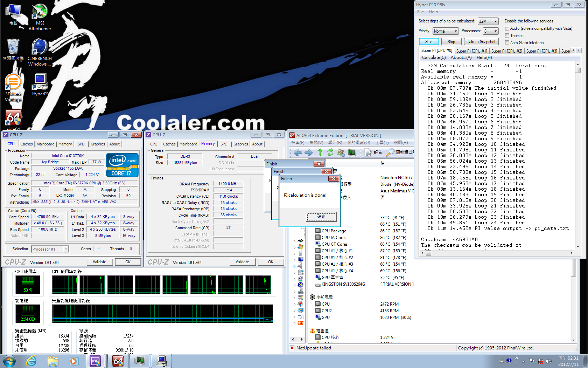Click the action center flag tray icon
588x368 pixels.
[x=532, y=361]
